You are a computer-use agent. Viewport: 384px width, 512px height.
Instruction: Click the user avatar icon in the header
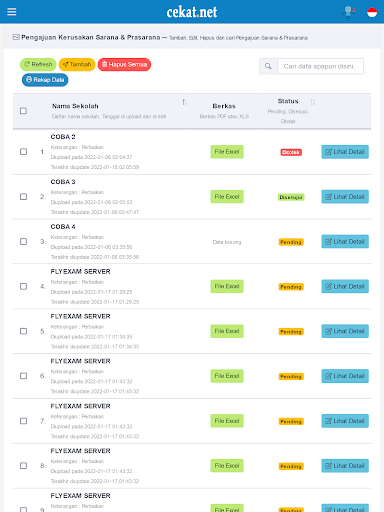tap(349, 12)
